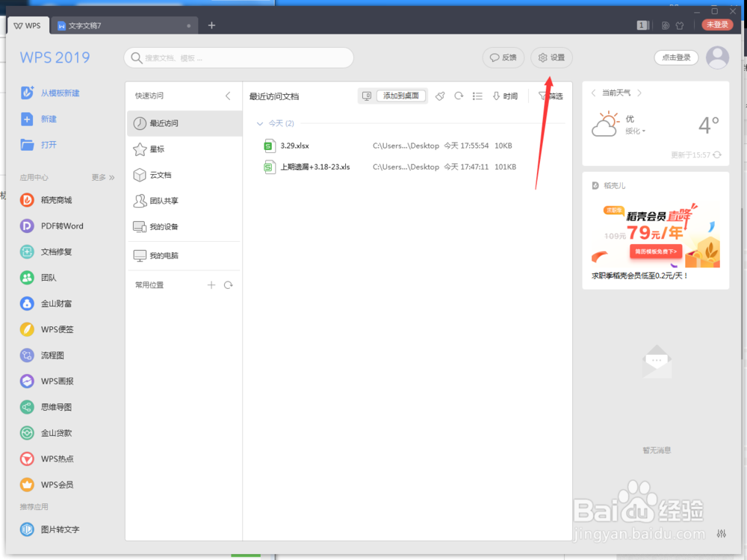Viewport: 747px width, 560px height.
Task: Select 最近访问 in quick access
Action: 185,123
